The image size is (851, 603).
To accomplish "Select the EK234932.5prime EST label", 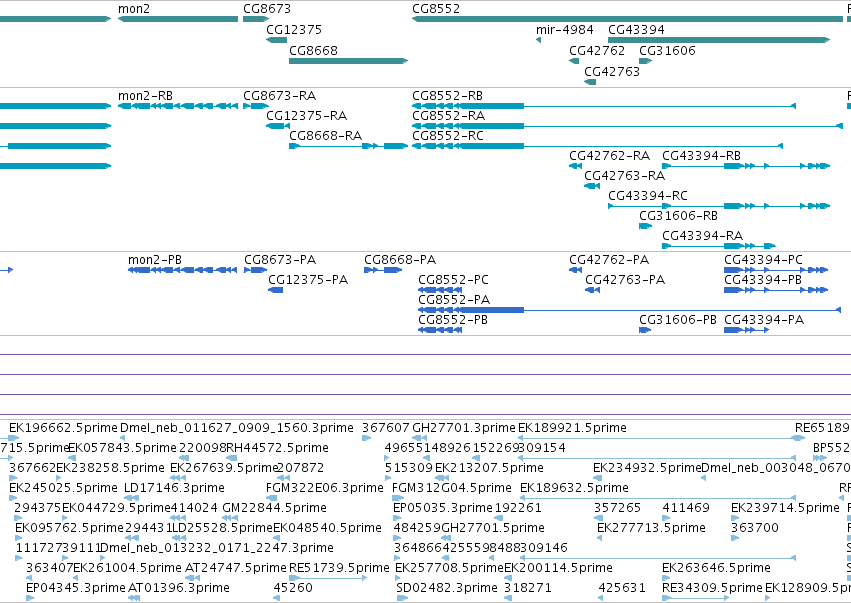I will click(647, 468).
